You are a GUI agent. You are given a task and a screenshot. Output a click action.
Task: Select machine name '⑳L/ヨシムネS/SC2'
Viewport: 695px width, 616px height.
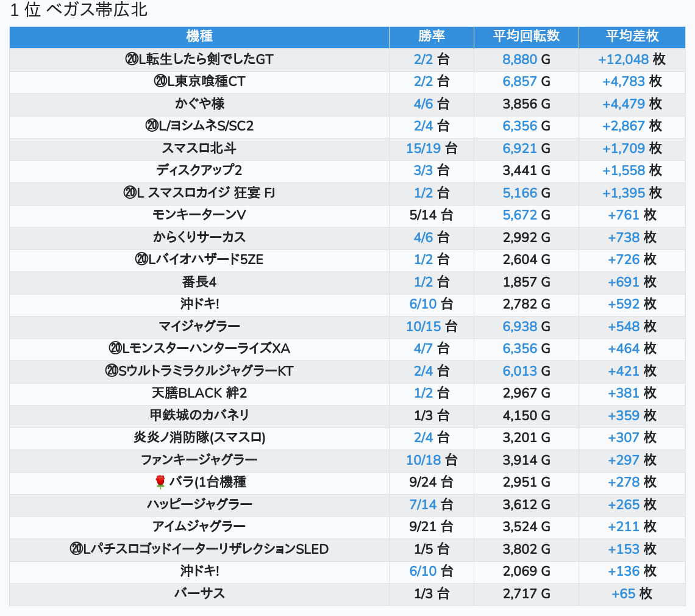pyautogui.click(x=199, y=126)
